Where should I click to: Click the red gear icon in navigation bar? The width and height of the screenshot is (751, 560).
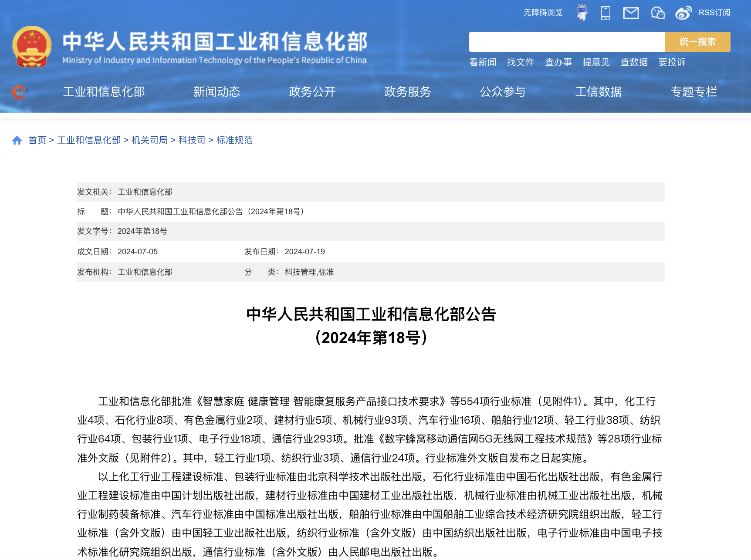[19, 92]
